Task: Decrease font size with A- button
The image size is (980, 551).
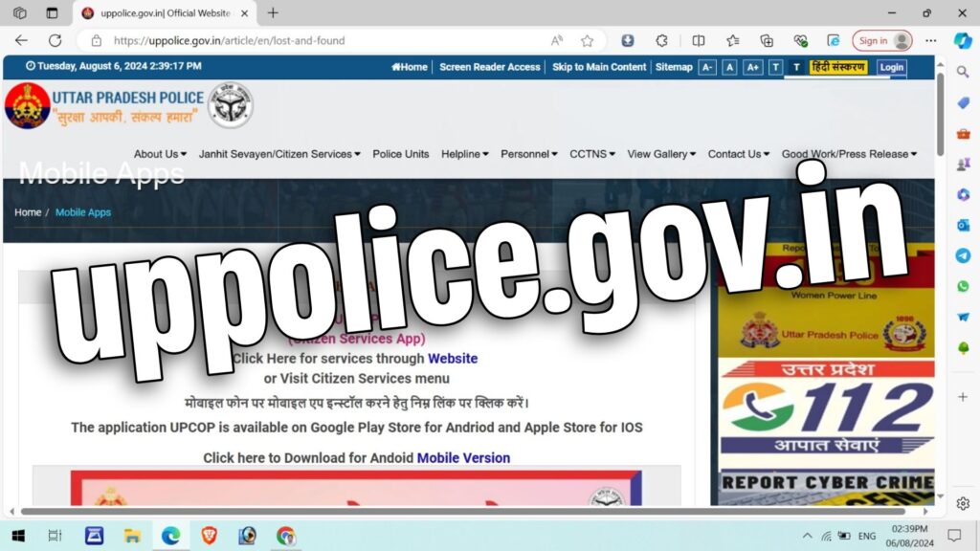Action: coord(707,67)
